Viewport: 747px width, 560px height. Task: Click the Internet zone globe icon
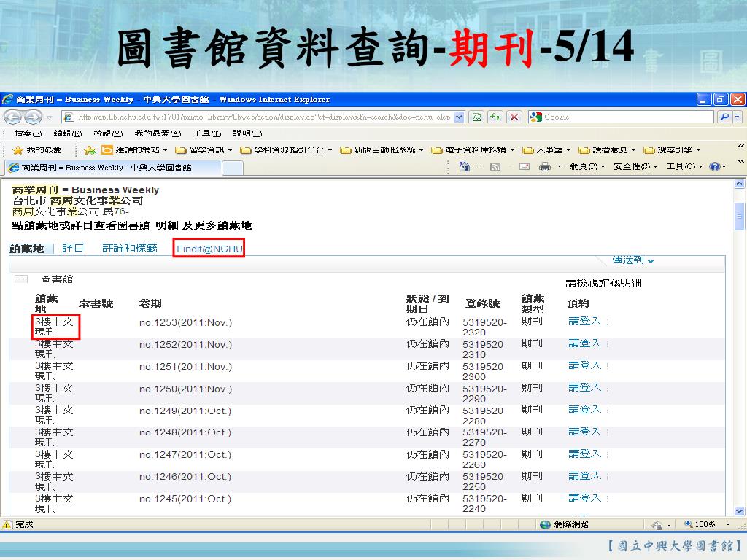pos(546,525)
